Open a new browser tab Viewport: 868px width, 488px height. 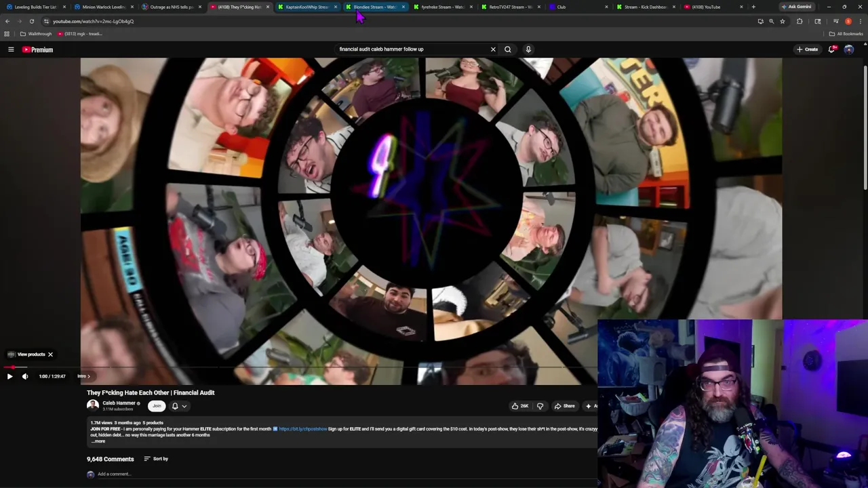(753, 7)
